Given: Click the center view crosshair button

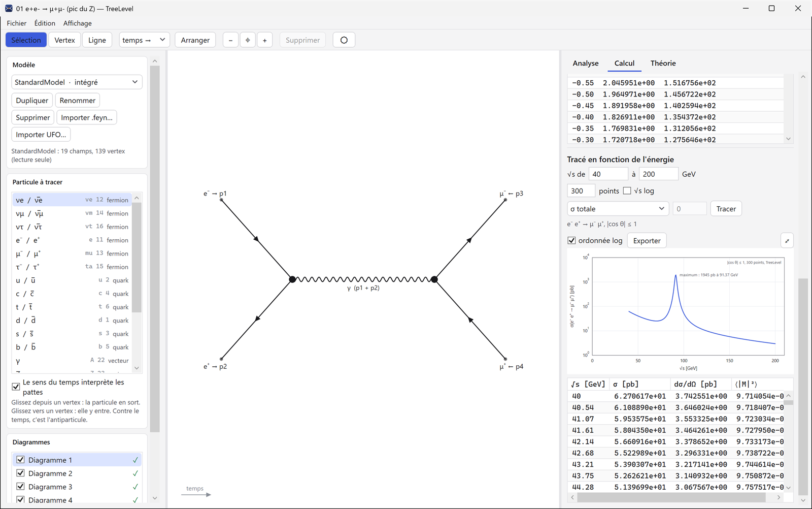Looking at the screenshot, I should point(248,40).
